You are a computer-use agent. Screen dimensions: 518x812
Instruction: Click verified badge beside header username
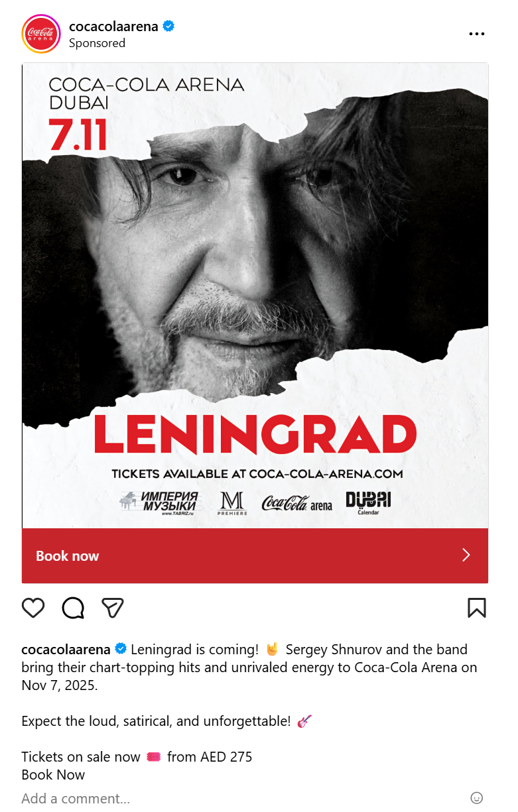(x=169, y=27)
